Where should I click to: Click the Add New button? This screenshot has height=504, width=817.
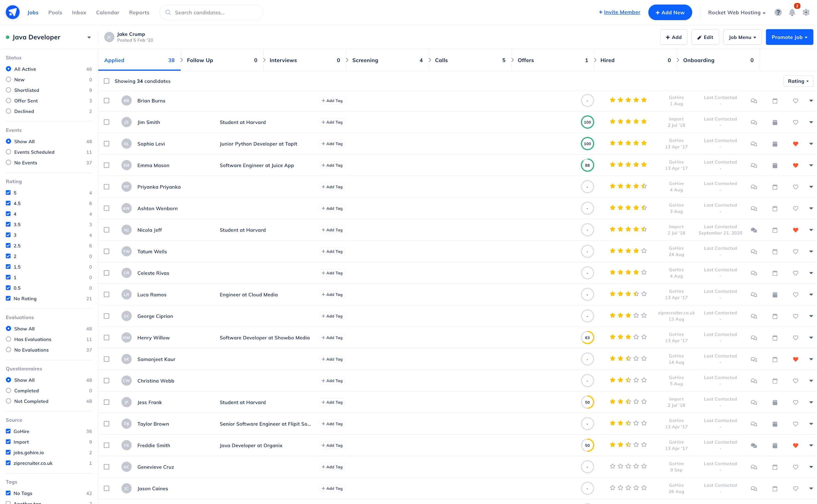670,12
